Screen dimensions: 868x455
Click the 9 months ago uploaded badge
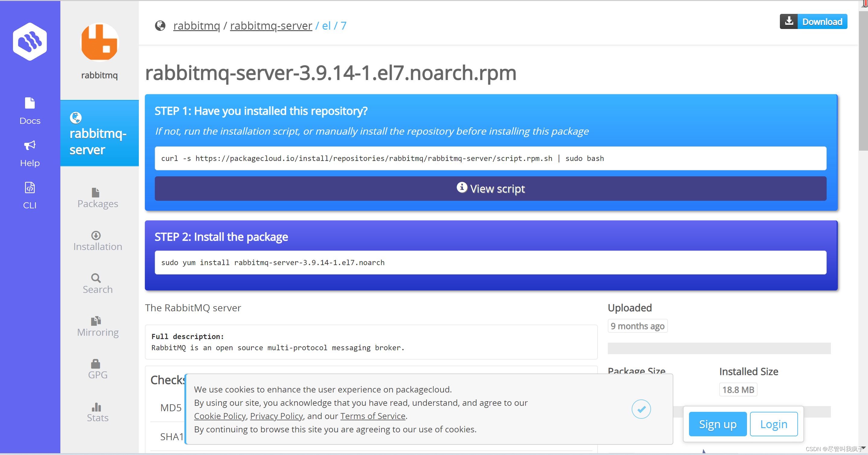coord(637,326)
